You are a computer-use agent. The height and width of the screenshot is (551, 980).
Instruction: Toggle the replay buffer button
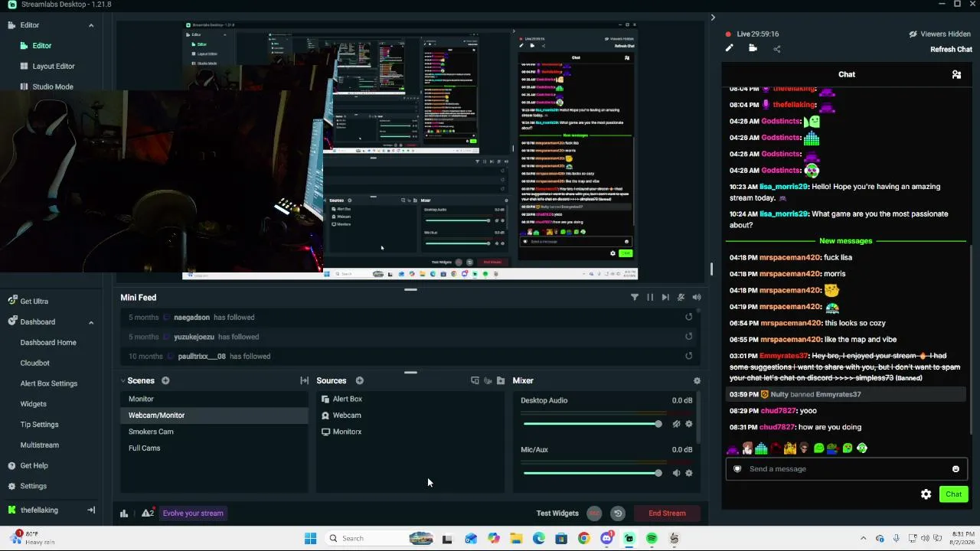coord(618,514)
